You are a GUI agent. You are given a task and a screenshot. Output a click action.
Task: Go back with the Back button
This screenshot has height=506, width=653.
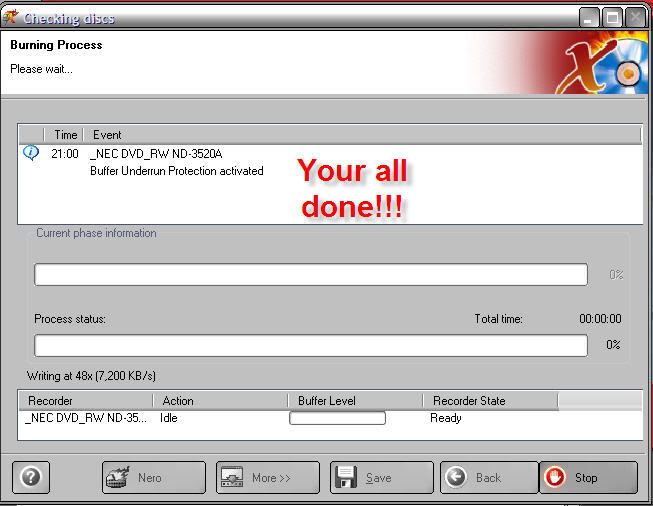pos(489,477)
